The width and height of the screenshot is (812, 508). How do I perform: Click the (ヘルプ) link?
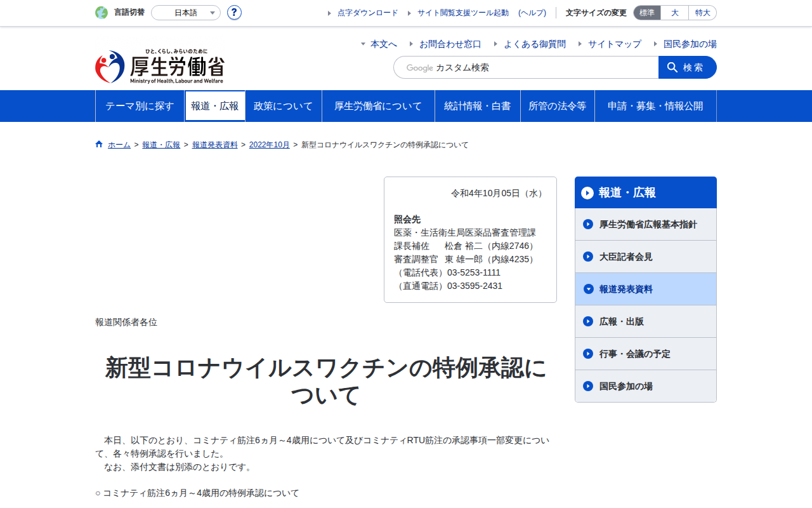click(532, 13)
